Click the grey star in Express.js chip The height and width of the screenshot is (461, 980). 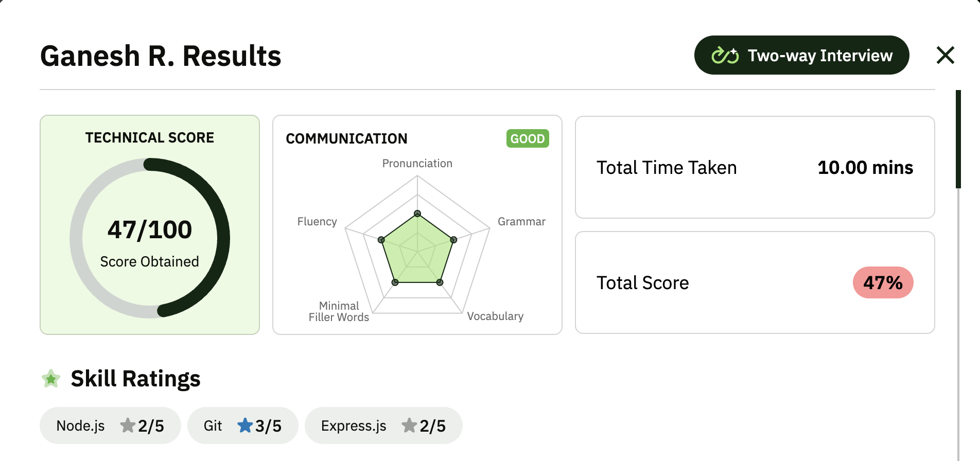409,425
